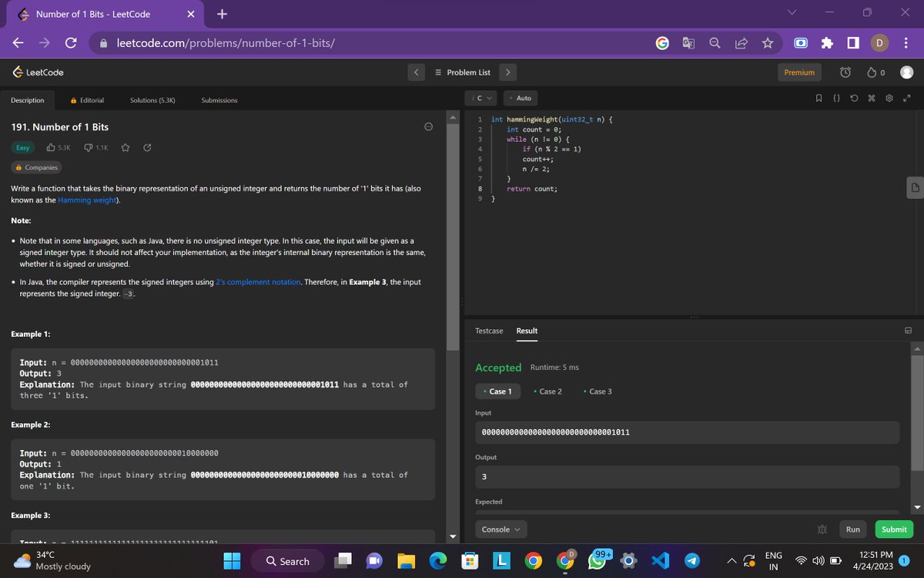This screenshot has height=578, width=924.
Task: Click the share problem icon
Action: click(147, 147)
